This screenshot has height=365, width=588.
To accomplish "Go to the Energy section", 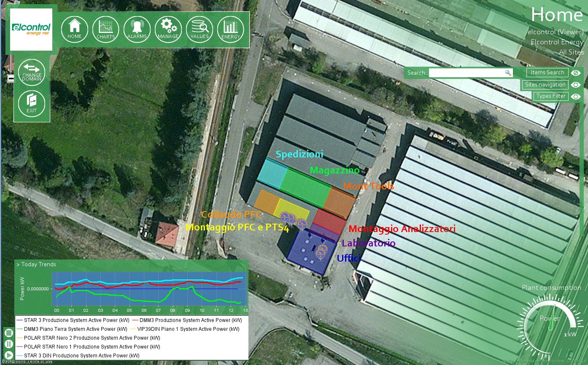I will click(231, 30).
